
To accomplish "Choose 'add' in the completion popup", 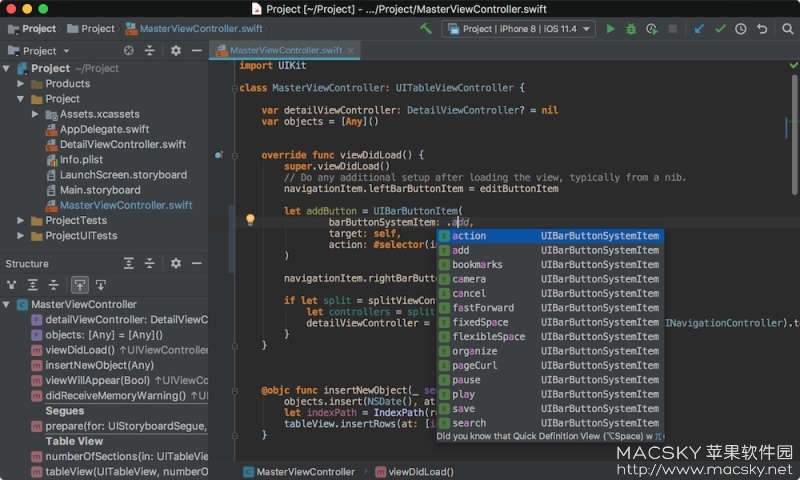I will pyautogui.click(x=550, y=250).
